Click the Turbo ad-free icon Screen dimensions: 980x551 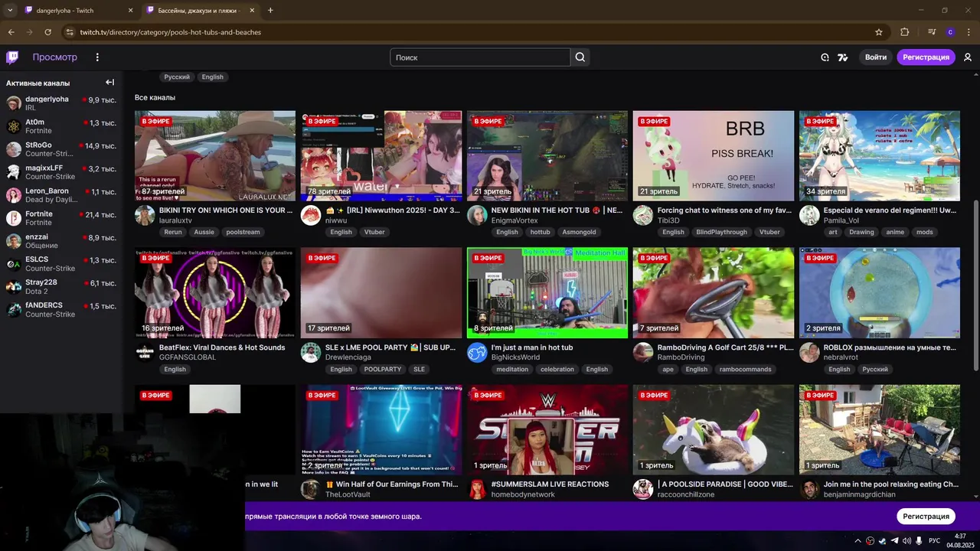pyautogui.click(x=843, y=57)
